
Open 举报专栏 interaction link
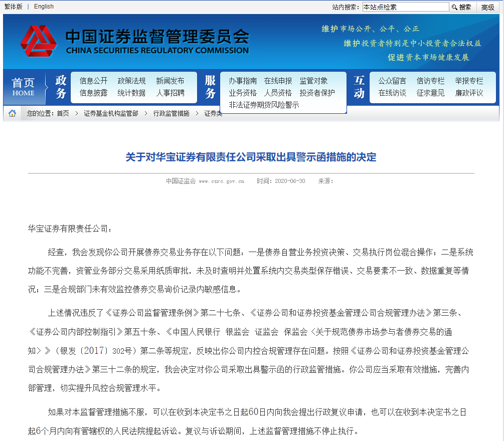[469, 81]
